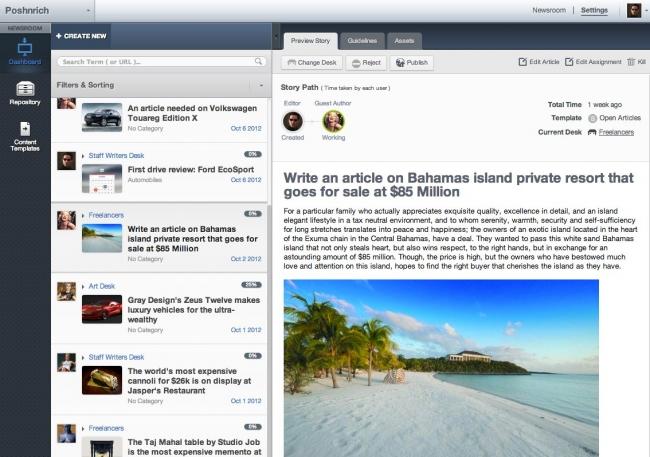Click author avatar on cannoli story
Image resolution: width=650 pixels, height=457 pixels.
coord(66,362)
